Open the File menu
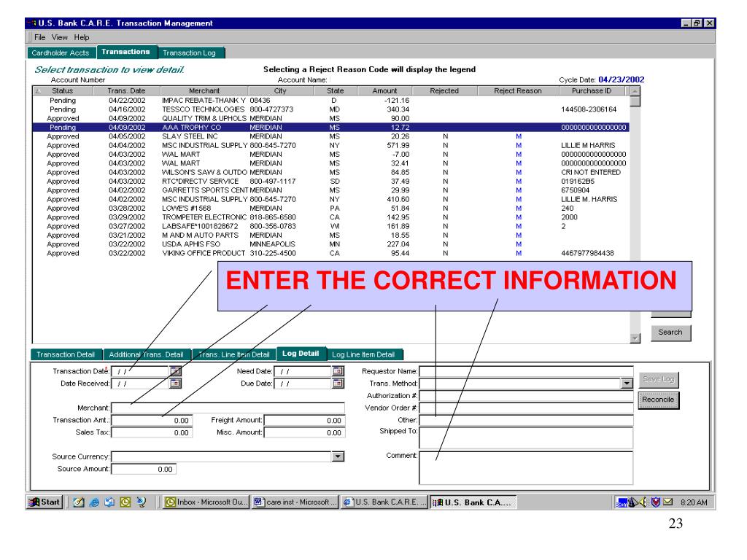The image size is (747, 560). tap(39, 37)
